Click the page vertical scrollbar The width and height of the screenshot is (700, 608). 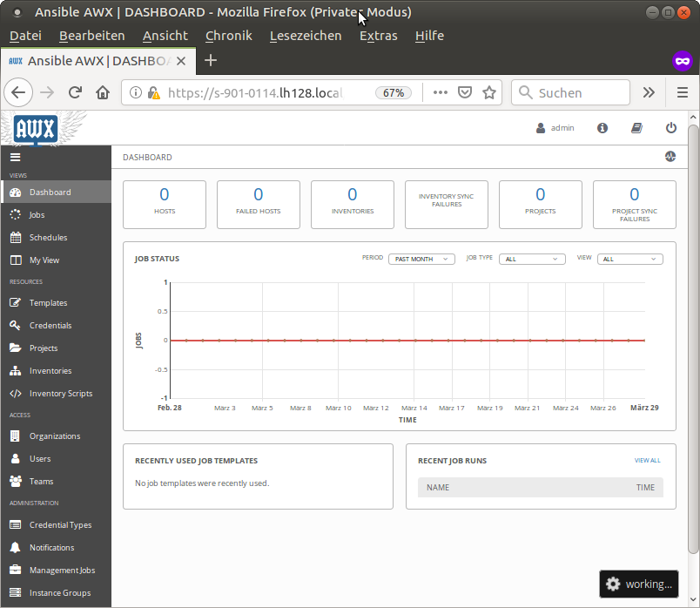(693, 340)
